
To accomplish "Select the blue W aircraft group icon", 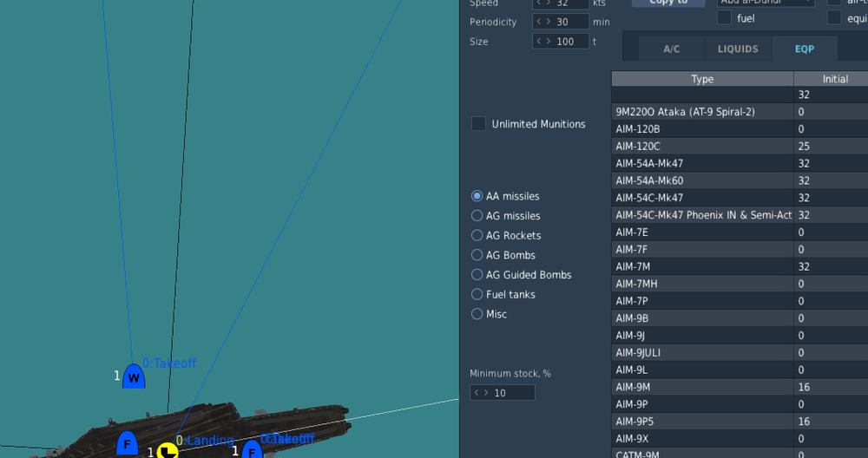I will click(134, 376).
